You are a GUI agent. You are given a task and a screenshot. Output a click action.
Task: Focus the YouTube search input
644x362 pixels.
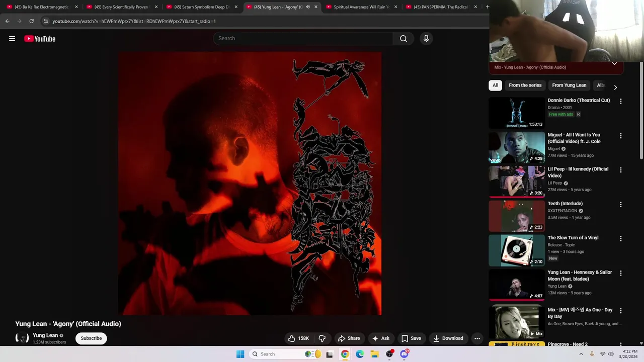click(x=303, y=39)
